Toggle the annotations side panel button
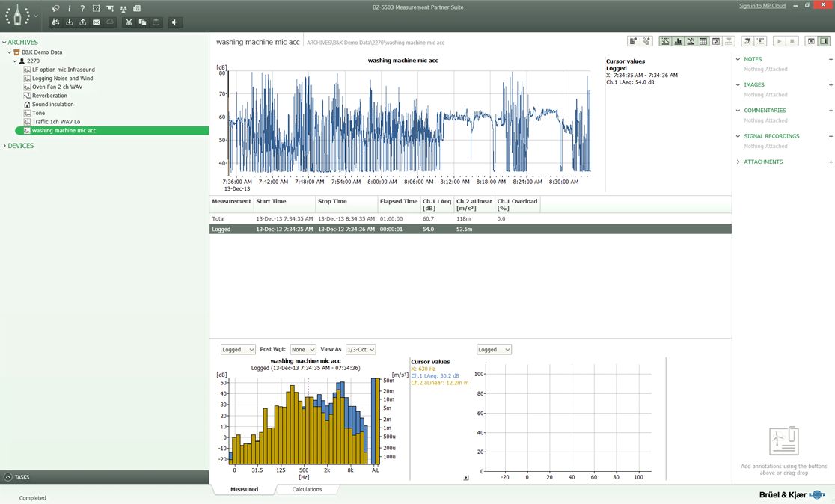 824,42
